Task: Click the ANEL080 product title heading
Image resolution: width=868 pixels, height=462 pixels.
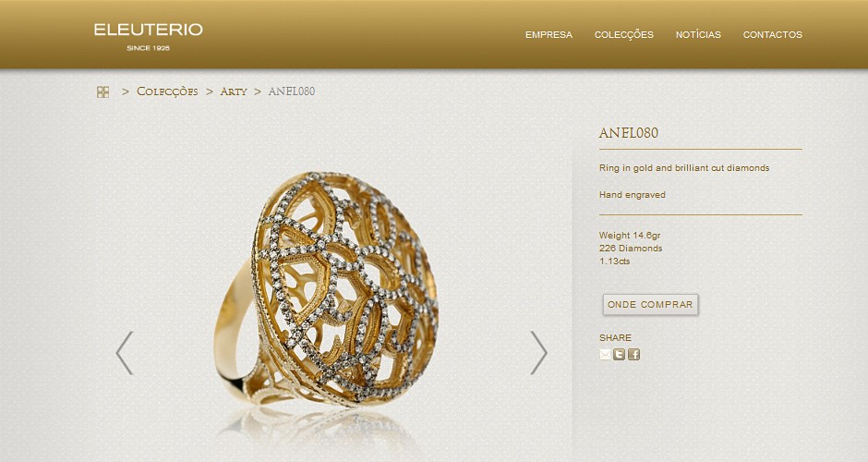Action: click(628, 133)
